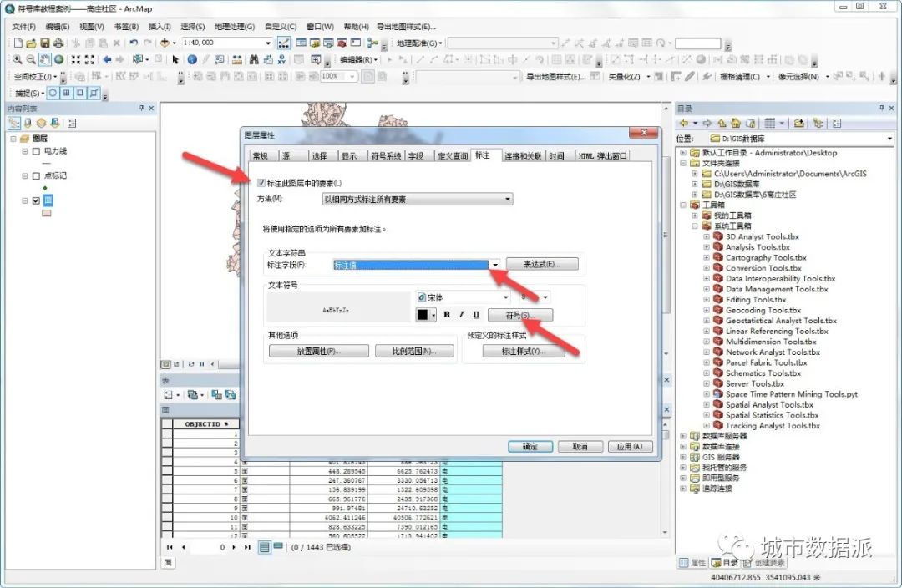The width and height of the screenshot is (902, 588).
Task: Open the 地理处理(G) menu
Action: (234, 27)
